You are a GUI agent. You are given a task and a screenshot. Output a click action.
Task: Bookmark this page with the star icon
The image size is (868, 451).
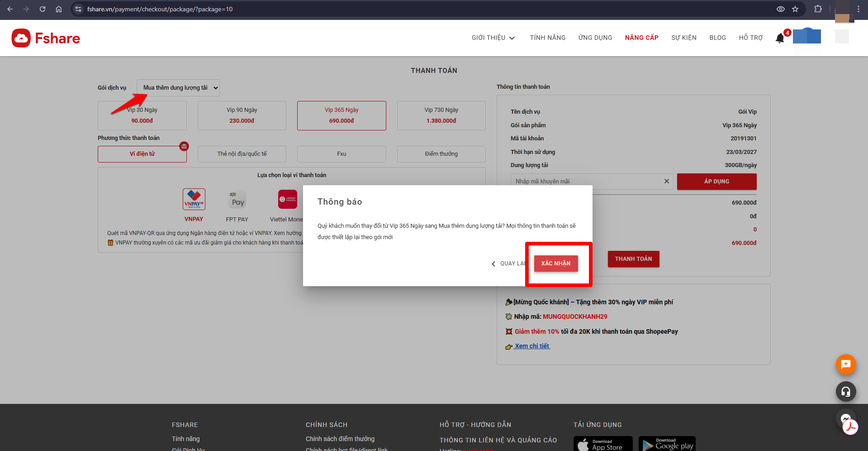click(795, 9)
